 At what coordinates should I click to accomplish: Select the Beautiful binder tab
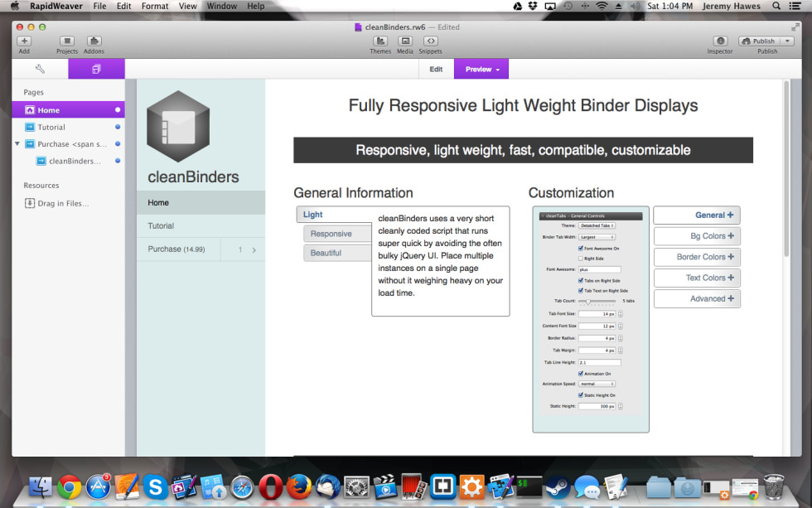pos(337,253)
